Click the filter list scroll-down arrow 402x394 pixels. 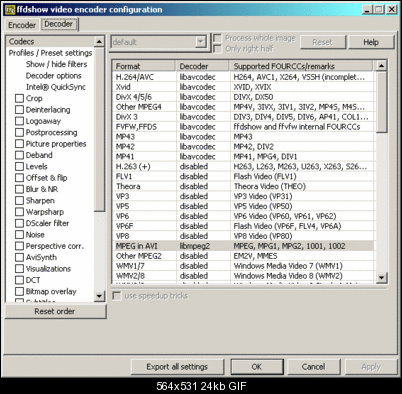(x=99, y=296)
